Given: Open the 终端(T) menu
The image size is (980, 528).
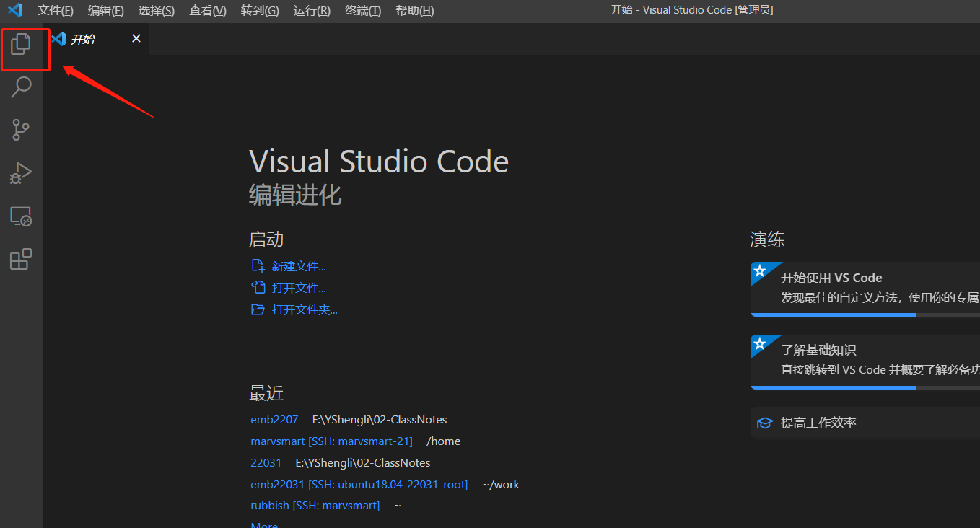Looking at the screenshot, I should (363, 10).
